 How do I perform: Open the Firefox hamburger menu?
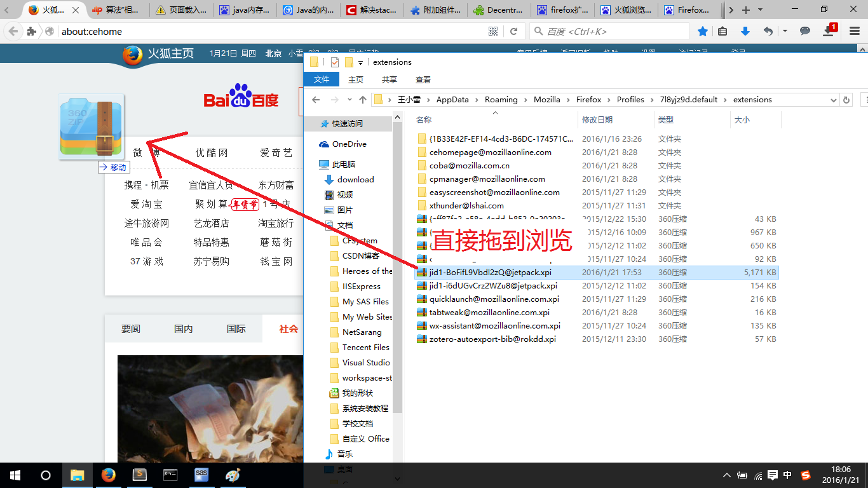click(x=855, y=31)
